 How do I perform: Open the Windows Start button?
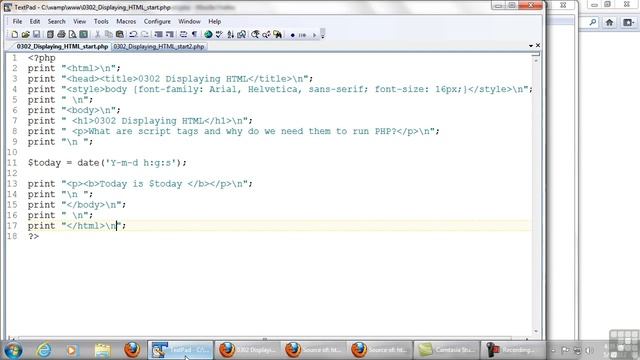13,351
